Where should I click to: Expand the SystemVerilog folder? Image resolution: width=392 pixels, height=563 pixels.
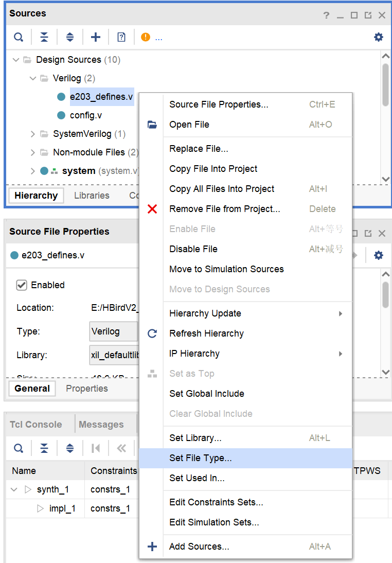[x=33, y=134]
